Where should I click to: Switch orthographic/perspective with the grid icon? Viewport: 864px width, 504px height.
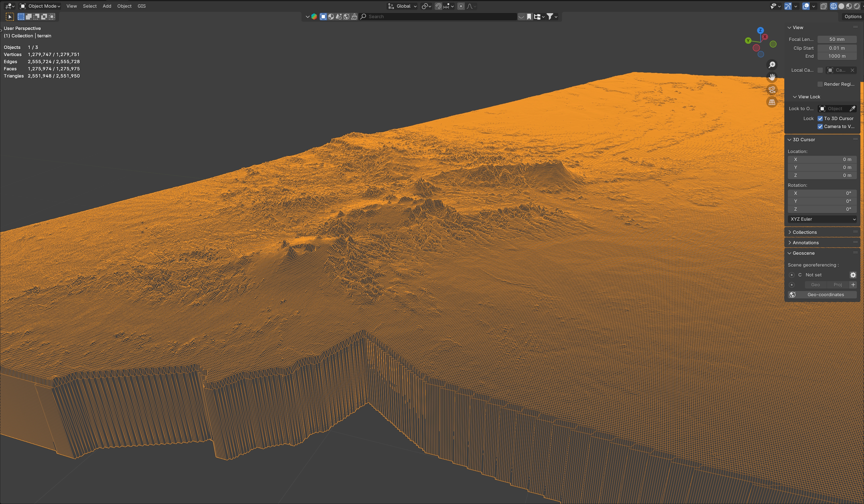[772, 102]
